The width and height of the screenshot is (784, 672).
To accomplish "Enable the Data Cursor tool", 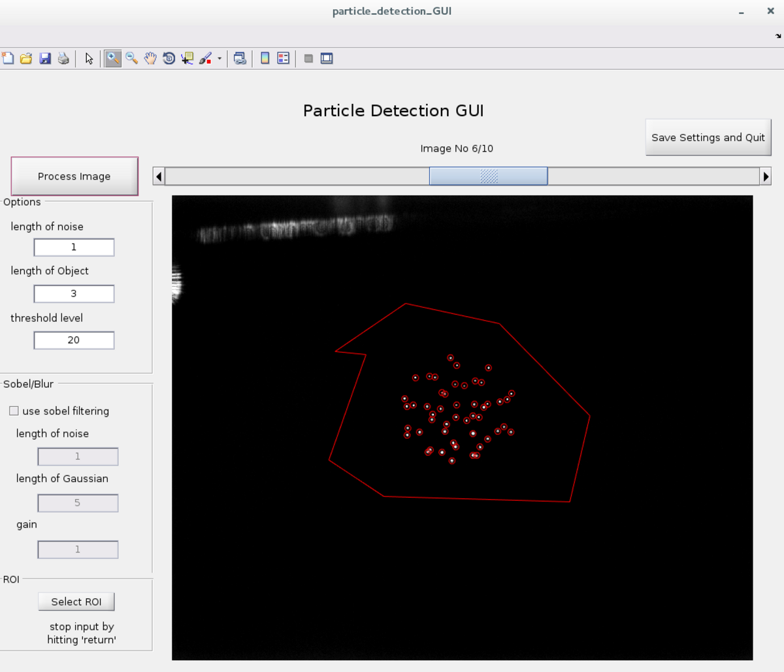I will [x=188, y=59].
